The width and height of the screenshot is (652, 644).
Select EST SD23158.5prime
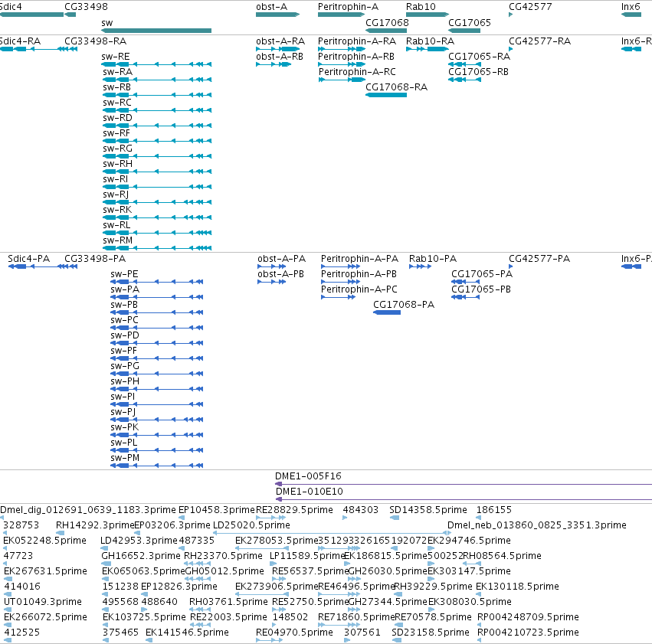tap(397, 640)
